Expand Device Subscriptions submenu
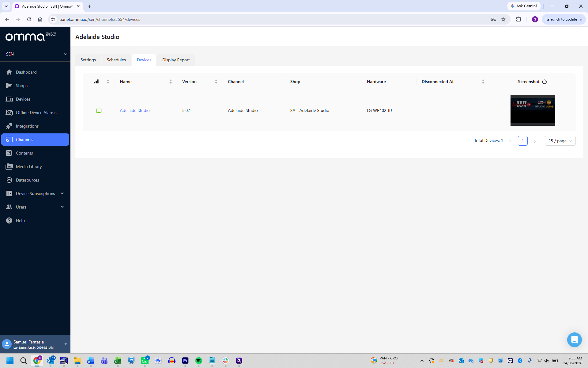This screenshot has width=588, height=368. [x=35, y=194]
